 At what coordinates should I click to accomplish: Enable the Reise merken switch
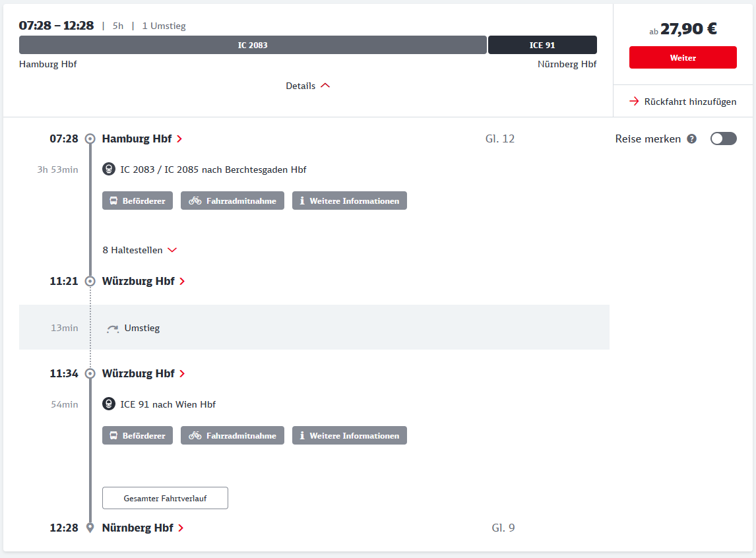pyautogui.click(x=723, y=139)
